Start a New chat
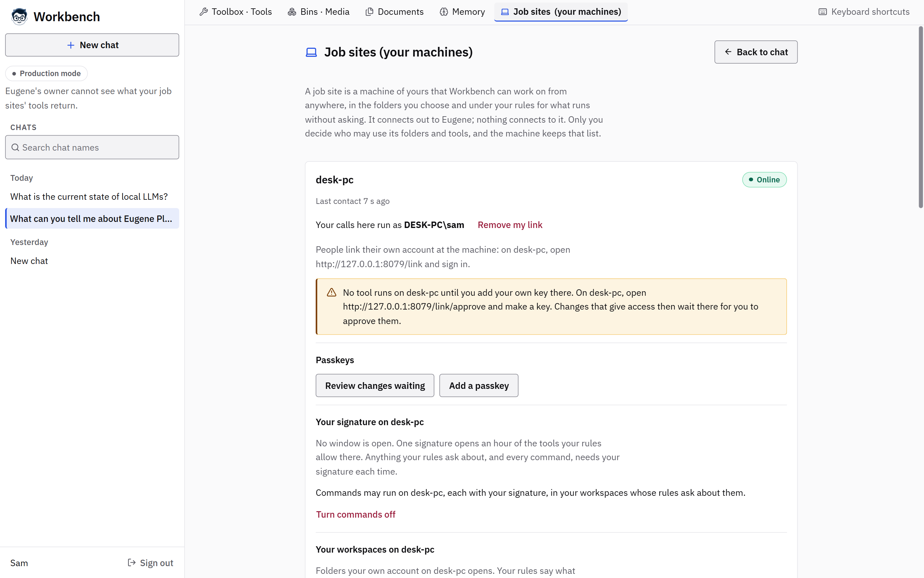This screenshot has height=578, width=924. 92,45
